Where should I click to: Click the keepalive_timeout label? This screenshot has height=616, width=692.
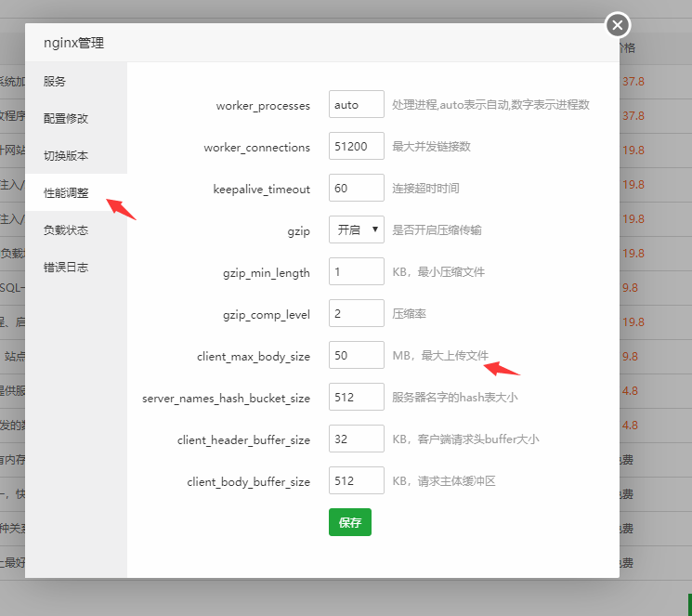[261, 190]
